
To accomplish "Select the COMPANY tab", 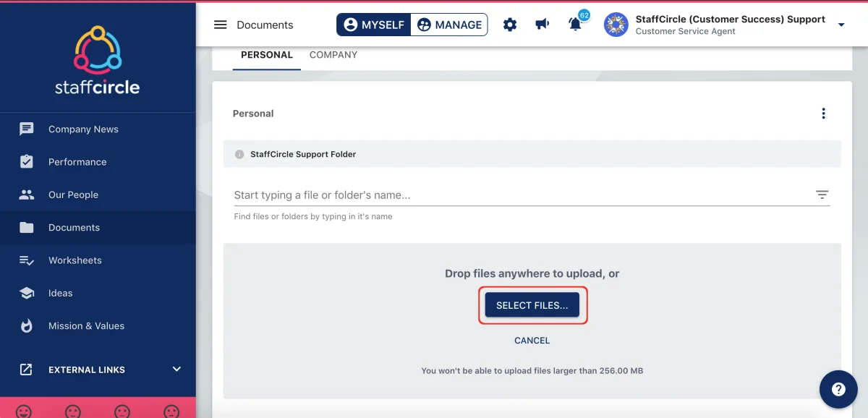I will click(333, 55).
